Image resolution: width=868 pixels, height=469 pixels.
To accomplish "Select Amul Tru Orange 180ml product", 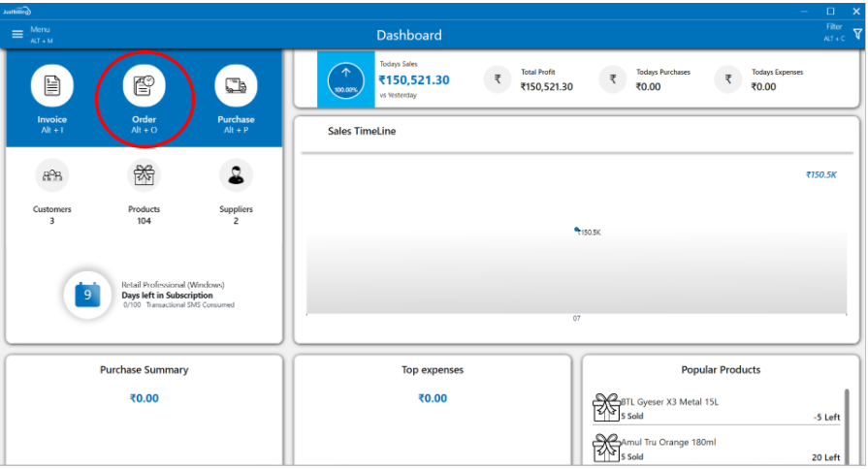I will click(669, 442).
